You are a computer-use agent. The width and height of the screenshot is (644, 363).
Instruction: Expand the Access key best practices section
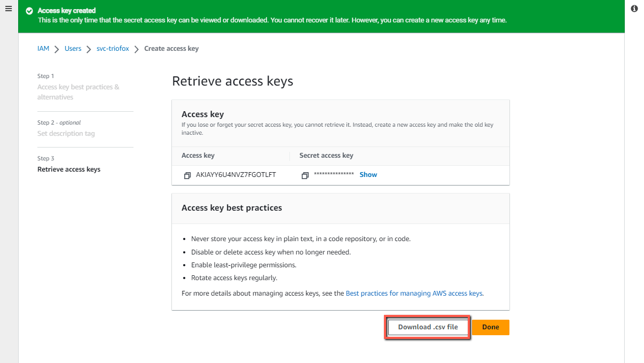coord(231,207)
